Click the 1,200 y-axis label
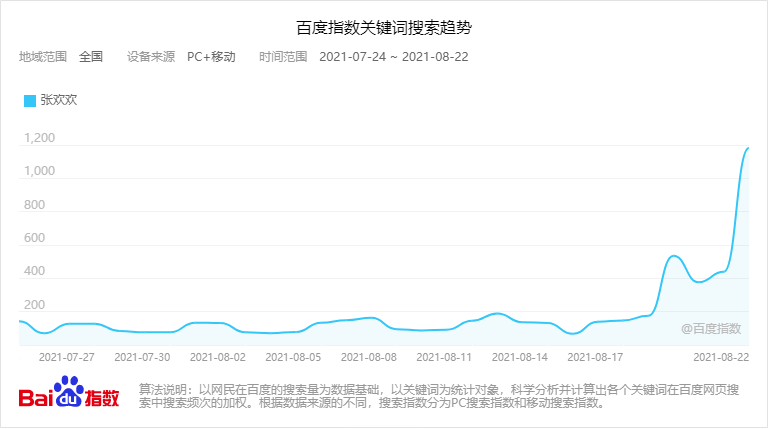 click(x=39, y=138)
